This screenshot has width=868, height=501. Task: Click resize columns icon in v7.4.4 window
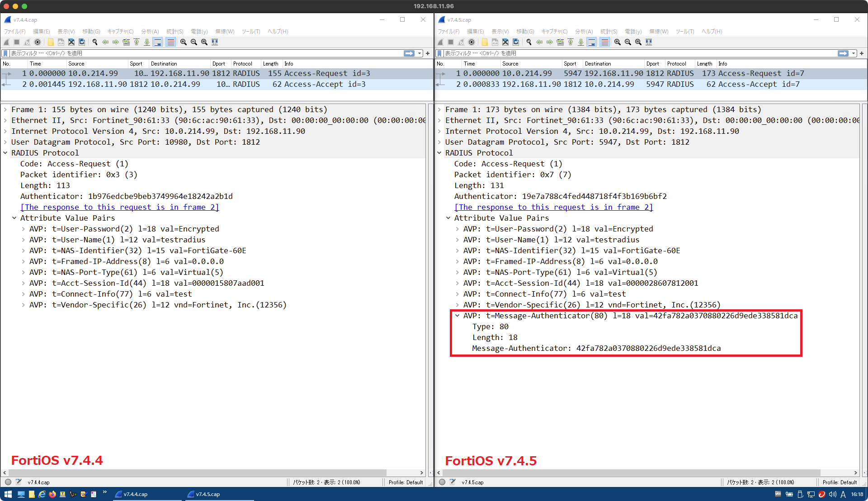215,42
